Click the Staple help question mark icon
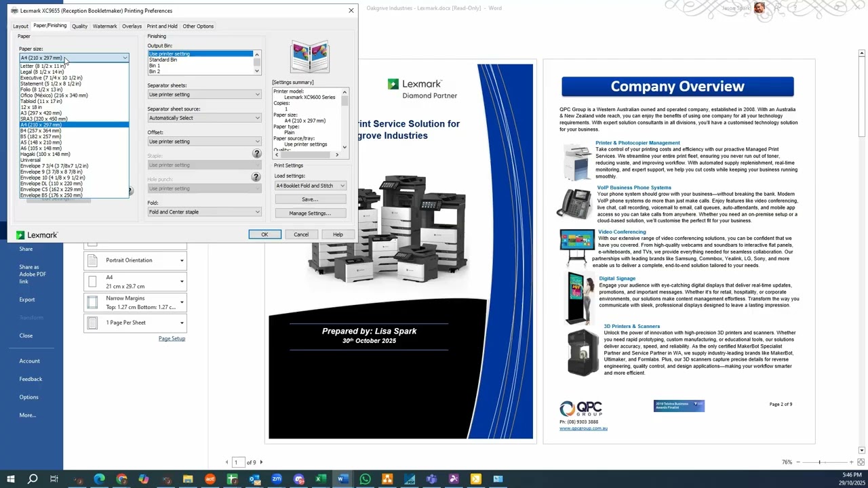Screen dimensions: 868x488 click(256, 154)
